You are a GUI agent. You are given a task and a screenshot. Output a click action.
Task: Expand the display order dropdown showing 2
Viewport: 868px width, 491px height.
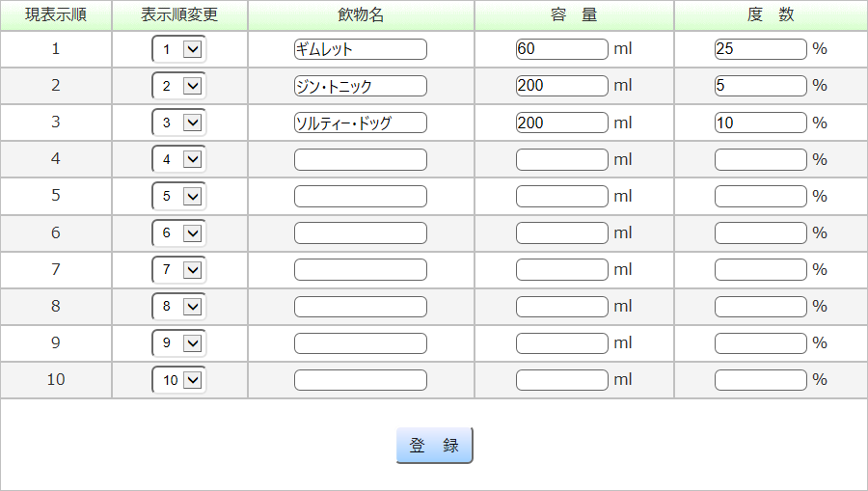179,86
